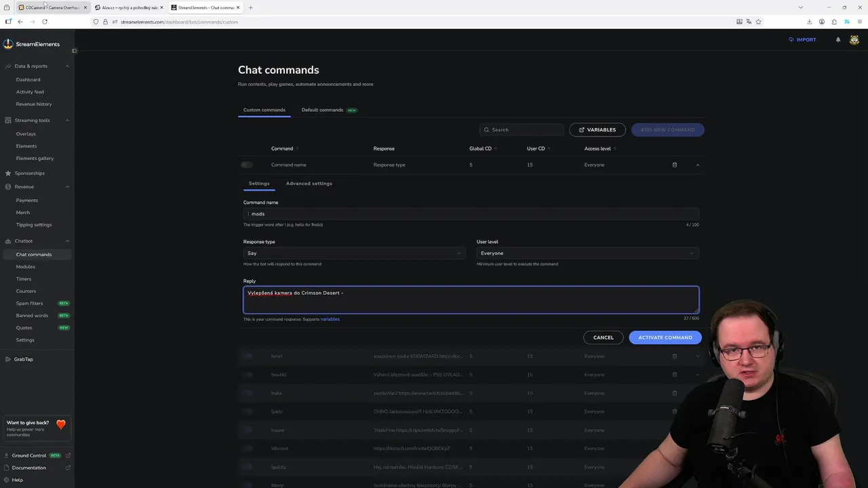Screen dimensions: 868x488
Task: Open the user avatar menu
Action: click(x=854, y=39)
